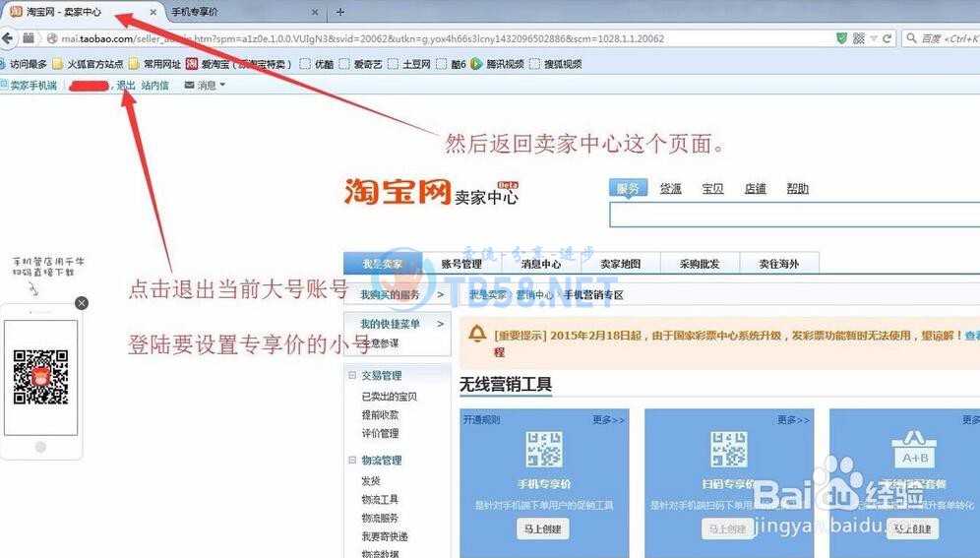Open the 消息 dropdown menu
Image resolution: width=980 pixels, height=558 pixels.
[205, 85]
